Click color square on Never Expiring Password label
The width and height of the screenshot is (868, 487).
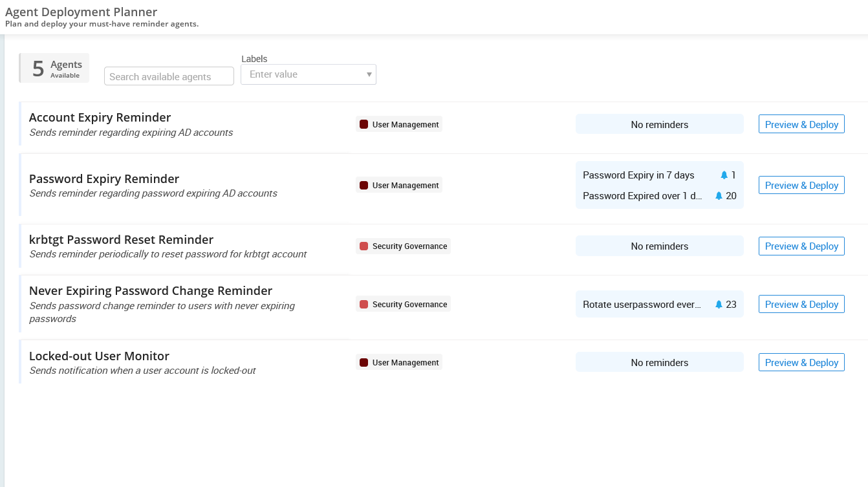point(363,305)
